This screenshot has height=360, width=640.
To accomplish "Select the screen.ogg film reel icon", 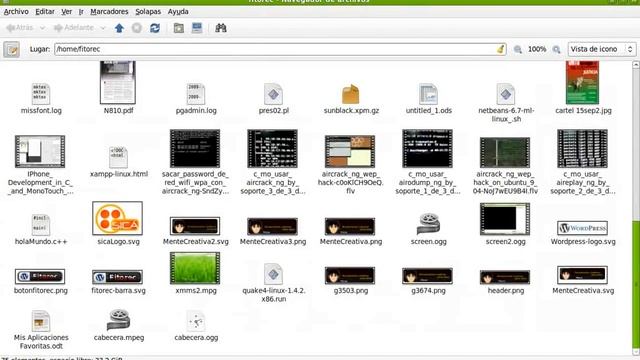I will (428, 224).
